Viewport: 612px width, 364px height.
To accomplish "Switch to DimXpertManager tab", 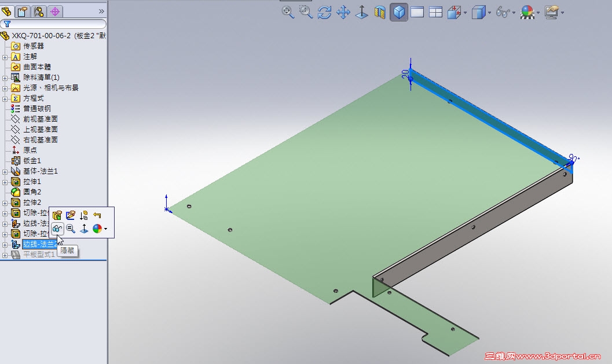I will (55, 12).
